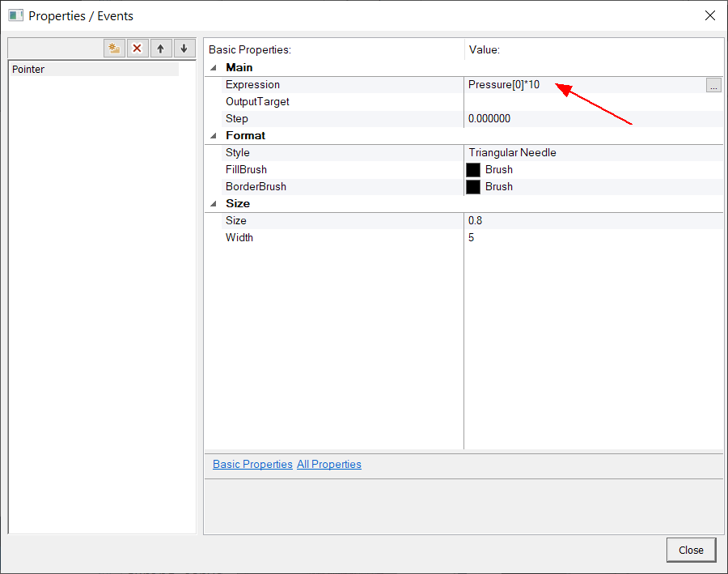Collapse the Size property group
728x574 pixels.
[x=214, y=204]
